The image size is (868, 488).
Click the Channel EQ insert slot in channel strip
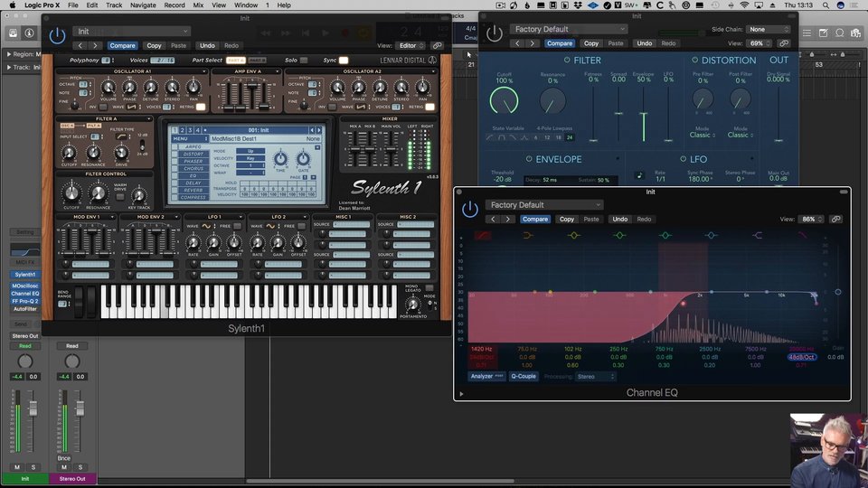point(25,293)
